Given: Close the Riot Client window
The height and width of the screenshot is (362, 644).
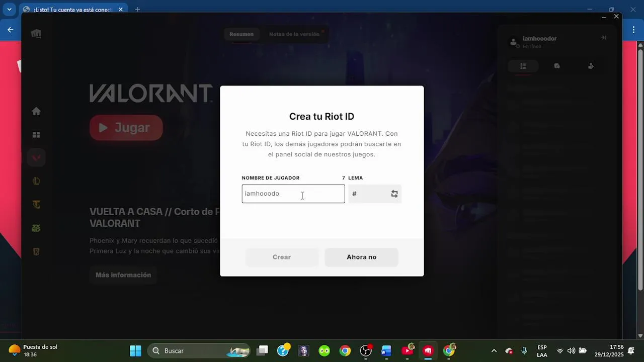Looking at the screenshot, I should (x=616, y=17).
